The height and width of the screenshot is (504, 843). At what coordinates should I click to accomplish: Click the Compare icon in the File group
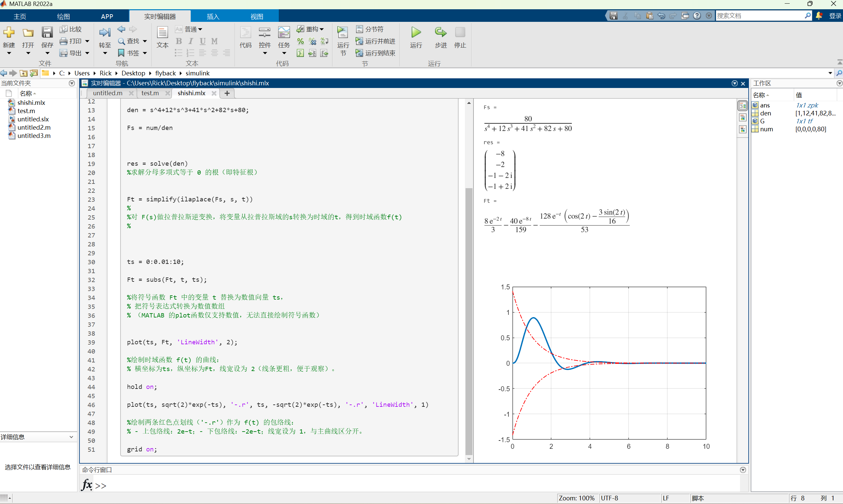point(64,29)
